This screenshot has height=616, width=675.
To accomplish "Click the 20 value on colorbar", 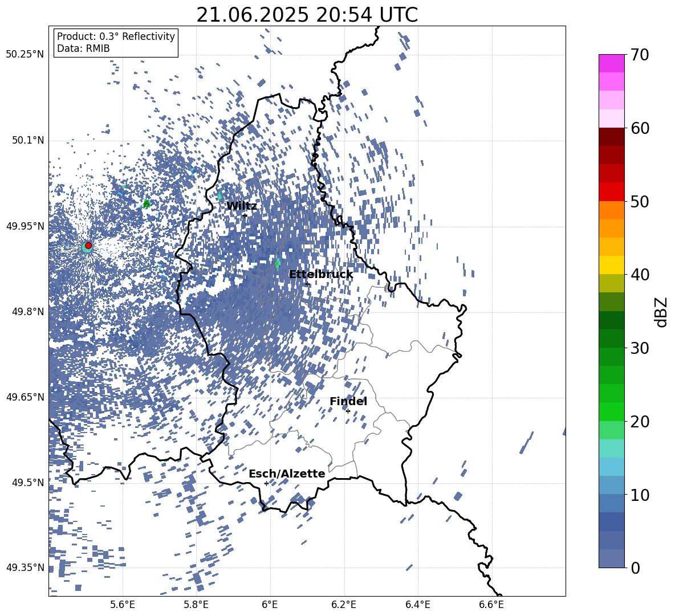I will pos(639,422).
